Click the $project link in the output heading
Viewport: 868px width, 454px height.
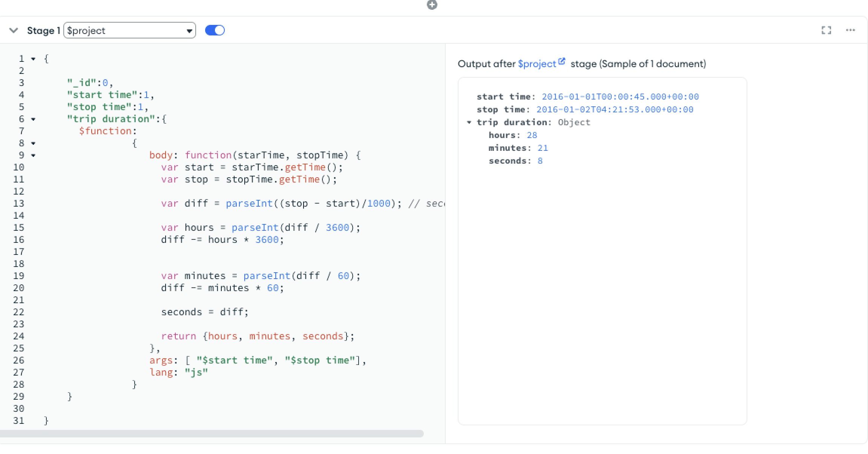click(x=537, y=64)
